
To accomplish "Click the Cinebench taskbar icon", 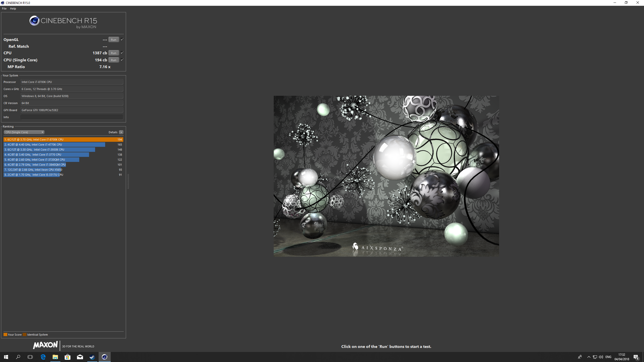I will point(104,357).
